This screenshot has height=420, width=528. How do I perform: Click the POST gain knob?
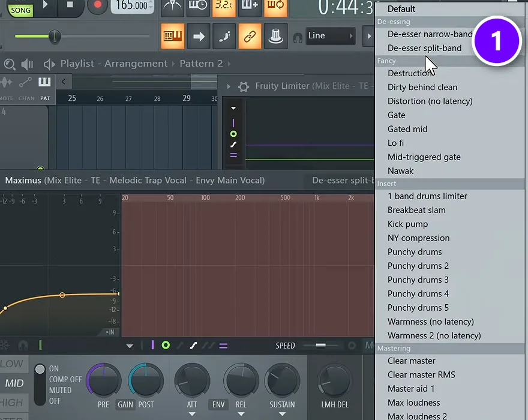pos(146,380)
